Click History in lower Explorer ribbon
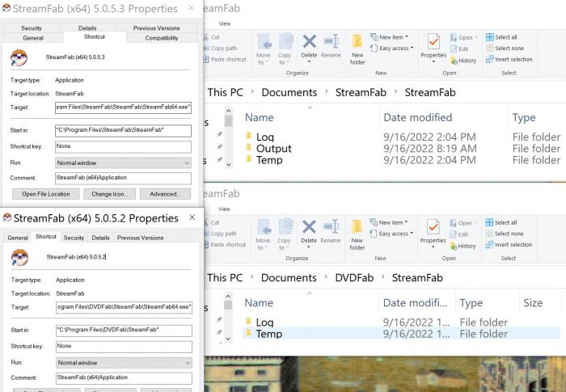Image resolution: width=566 pixels, height=392 pixels. coord(463,247)
